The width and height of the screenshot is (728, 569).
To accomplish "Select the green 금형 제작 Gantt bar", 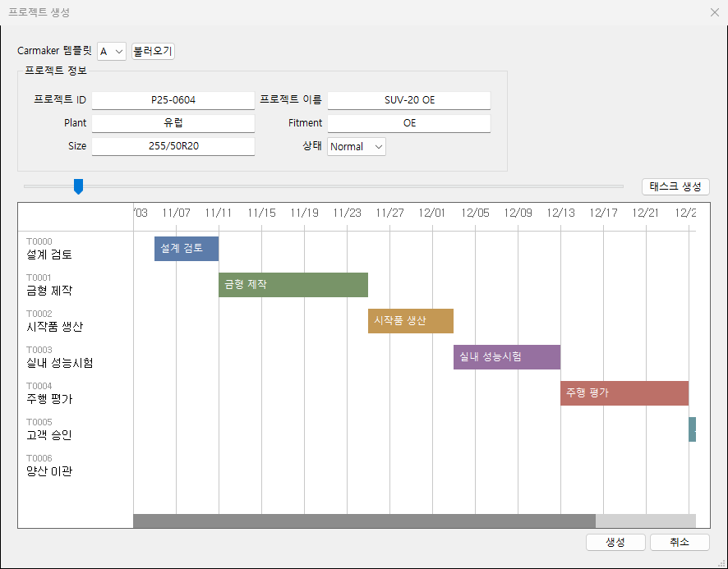I will [x=293, y=285].
